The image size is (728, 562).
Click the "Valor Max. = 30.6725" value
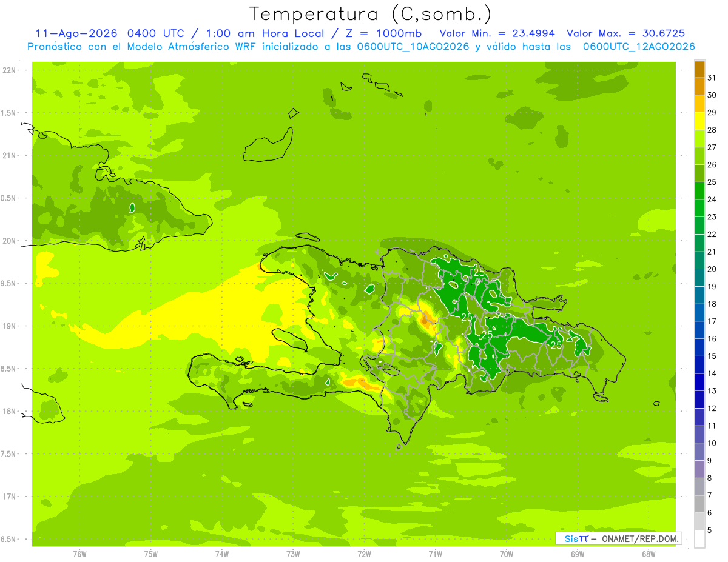(x=626, y=33)
